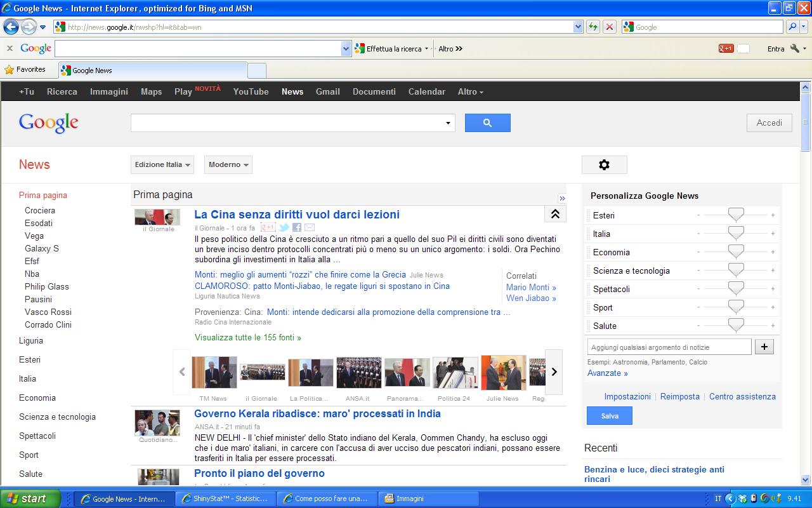Screen dimensions: 812x508
Task: Email the Cina story via envelope icon
Action: (x=310, y=227)
